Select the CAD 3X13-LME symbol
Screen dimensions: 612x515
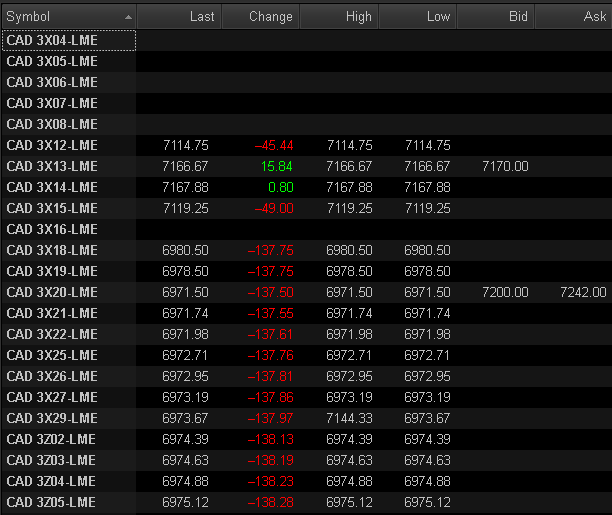(x=52, y=166)
